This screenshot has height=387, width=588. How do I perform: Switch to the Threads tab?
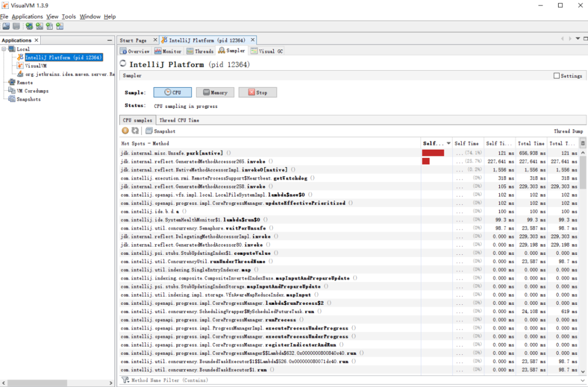coord(200,51)
